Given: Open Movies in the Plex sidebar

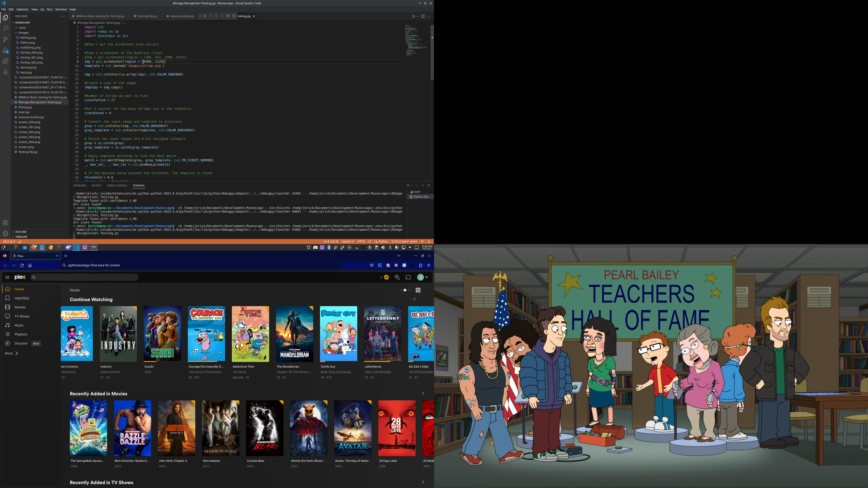Looking at the screenshot, I should pyautogui.click(x=20, y=307).
